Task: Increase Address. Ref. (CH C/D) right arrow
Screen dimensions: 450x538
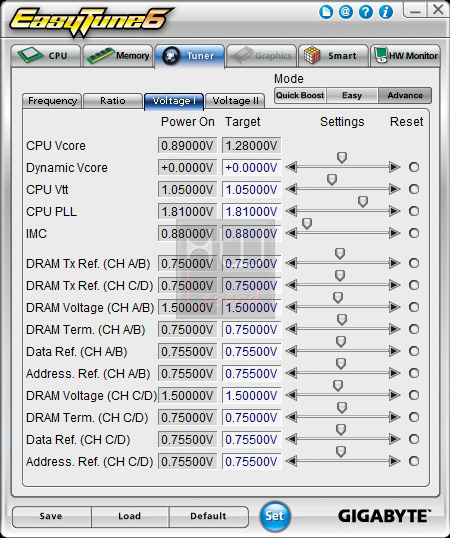Action: [x=395, y=461]
